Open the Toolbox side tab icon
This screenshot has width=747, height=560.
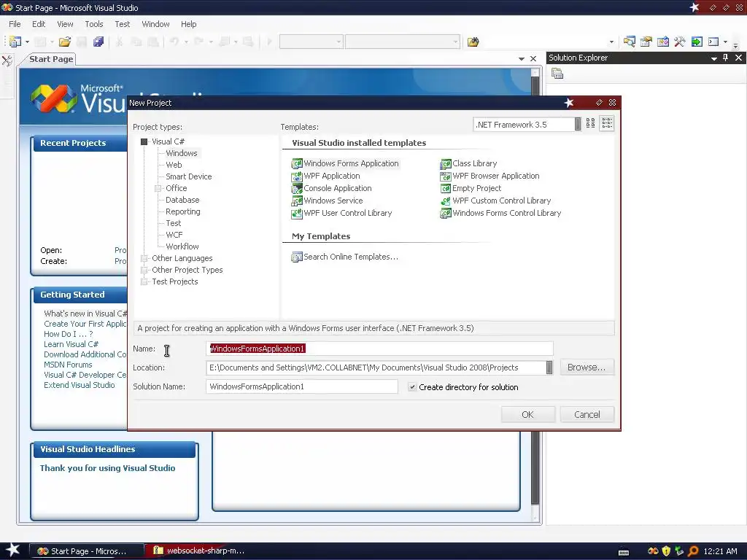[7, 61]
